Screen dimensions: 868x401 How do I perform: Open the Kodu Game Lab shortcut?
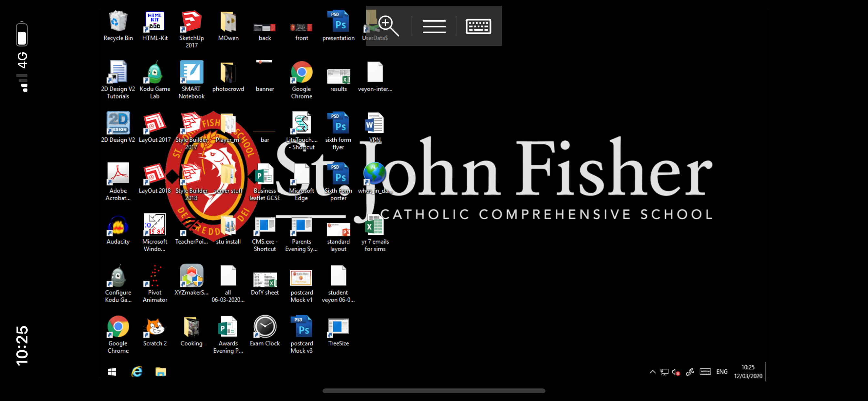coord(155,73)
